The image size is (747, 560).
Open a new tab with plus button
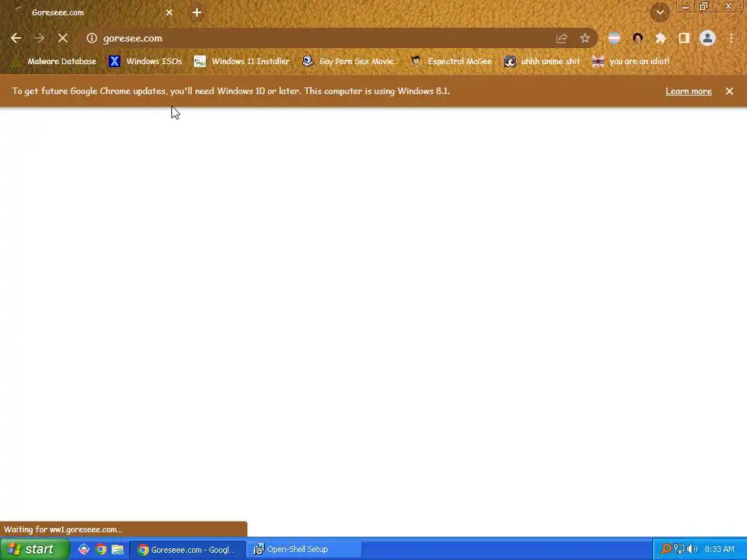197,13
